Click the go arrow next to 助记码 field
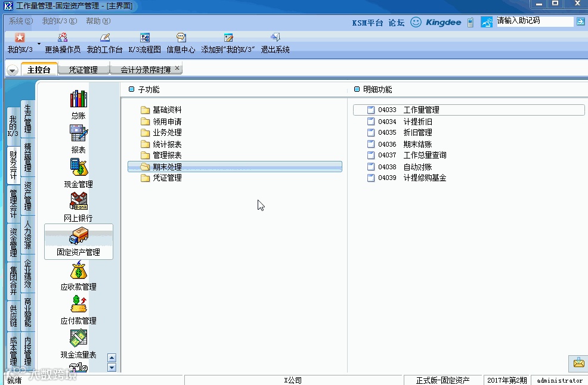588x385 pixels. pos(580,21)
